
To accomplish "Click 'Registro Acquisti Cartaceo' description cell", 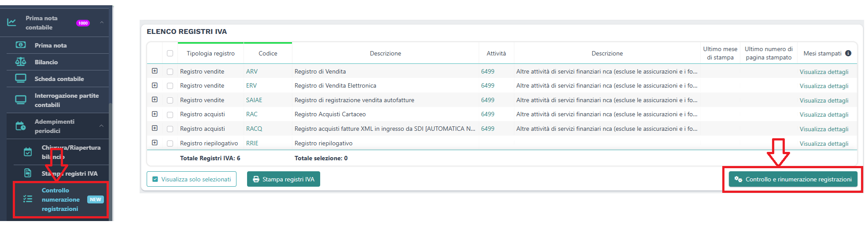I will [x=330, y=114].
